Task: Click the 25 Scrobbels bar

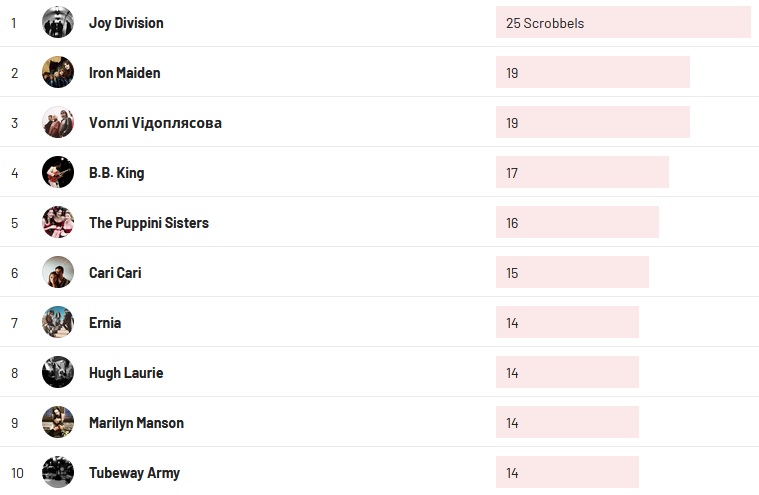Action: click(622, 22)
